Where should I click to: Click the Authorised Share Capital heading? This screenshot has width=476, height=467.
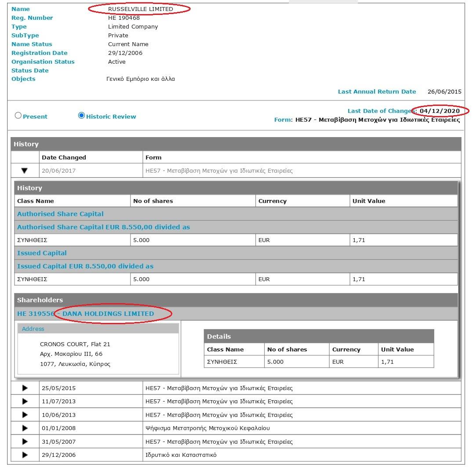point(60,214)
